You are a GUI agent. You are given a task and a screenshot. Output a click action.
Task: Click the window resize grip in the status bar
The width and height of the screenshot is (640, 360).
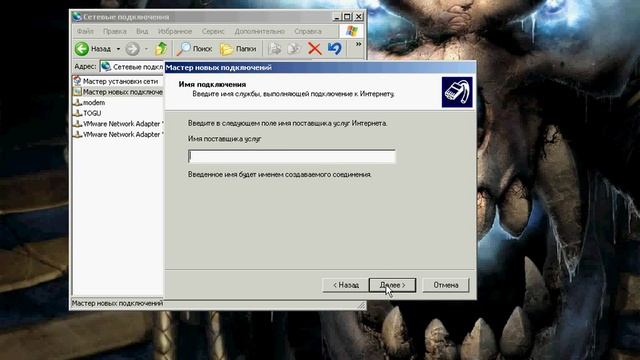[x=361, y=304]
